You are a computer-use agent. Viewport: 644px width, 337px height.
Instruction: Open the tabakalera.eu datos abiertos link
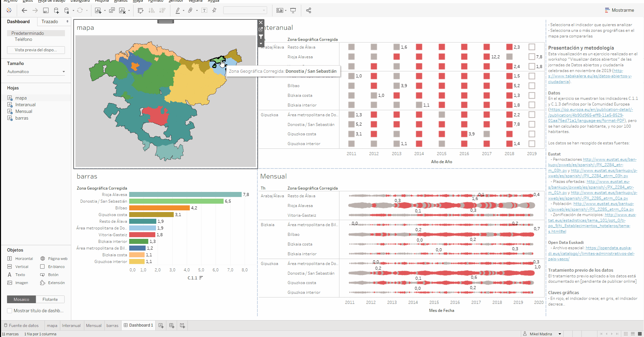590,76
